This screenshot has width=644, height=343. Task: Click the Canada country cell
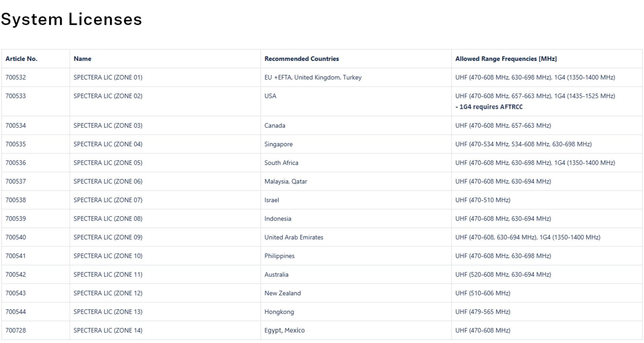(275, 126)
